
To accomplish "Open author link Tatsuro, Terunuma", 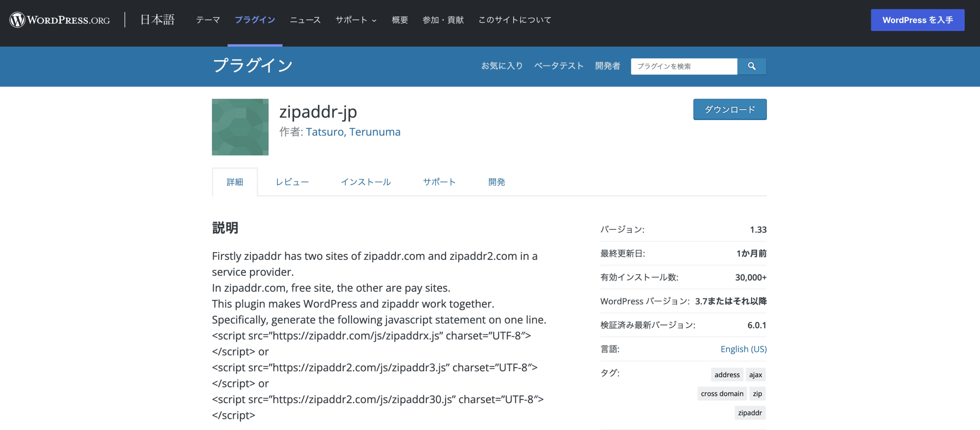I will tap(353, 132).
